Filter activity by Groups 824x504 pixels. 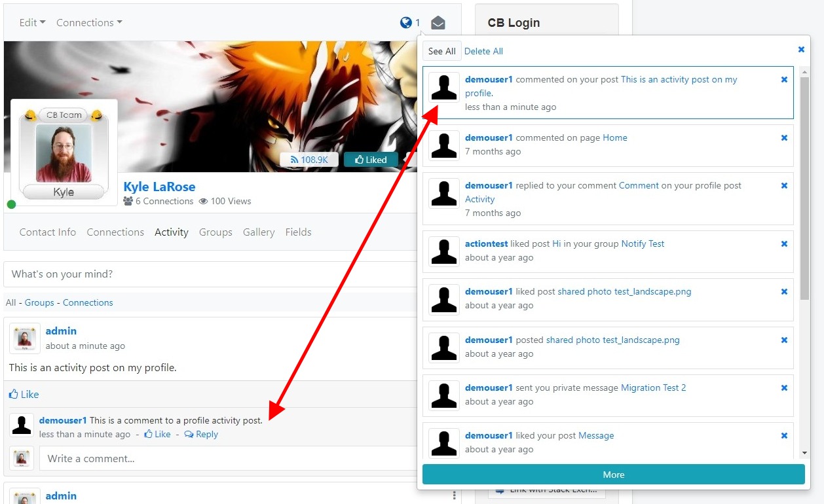(x=39, y=302)
